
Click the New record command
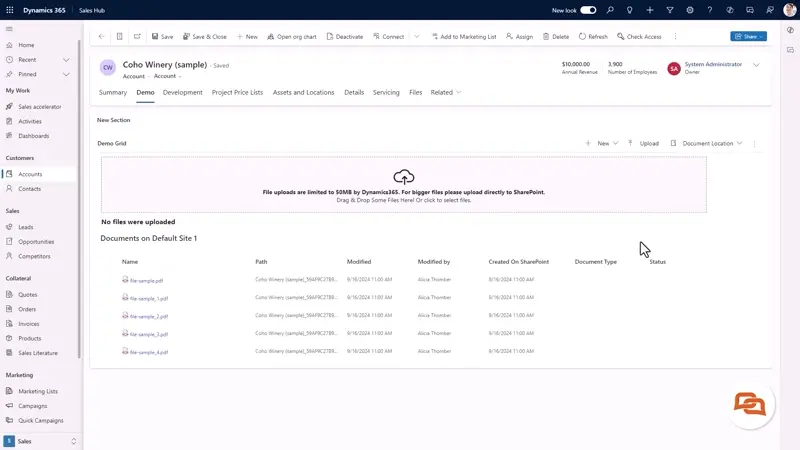pyautogui.click(x=247, y=37)
